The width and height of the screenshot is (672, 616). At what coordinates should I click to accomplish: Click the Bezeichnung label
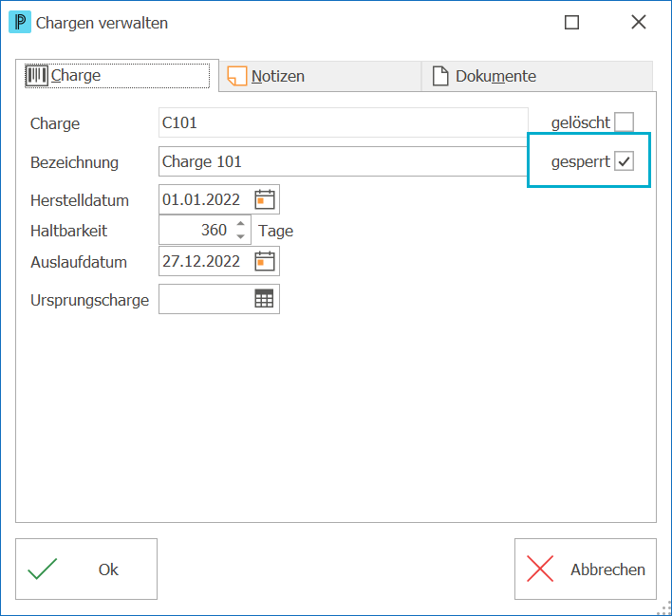point(75,162)
